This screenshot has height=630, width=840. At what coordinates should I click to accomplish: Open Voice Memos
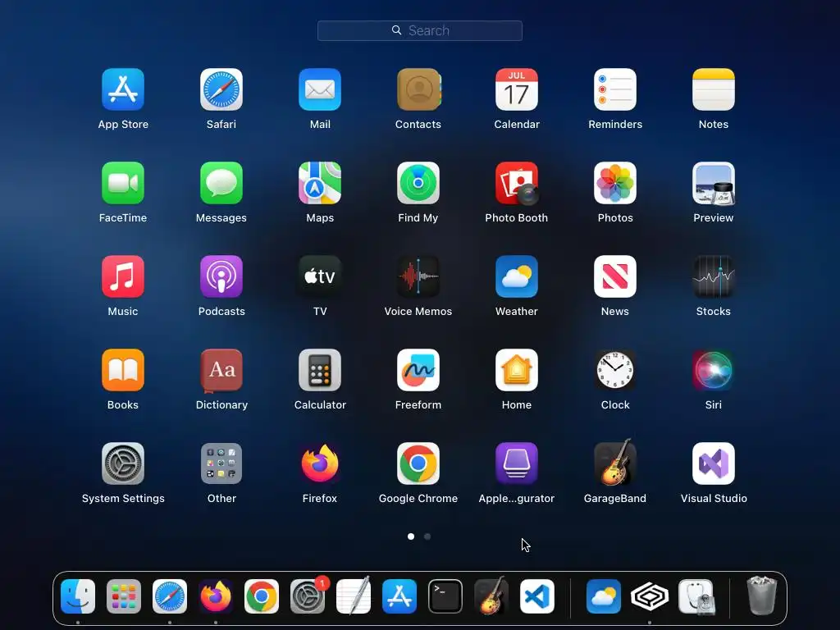[x=418, y=276]
